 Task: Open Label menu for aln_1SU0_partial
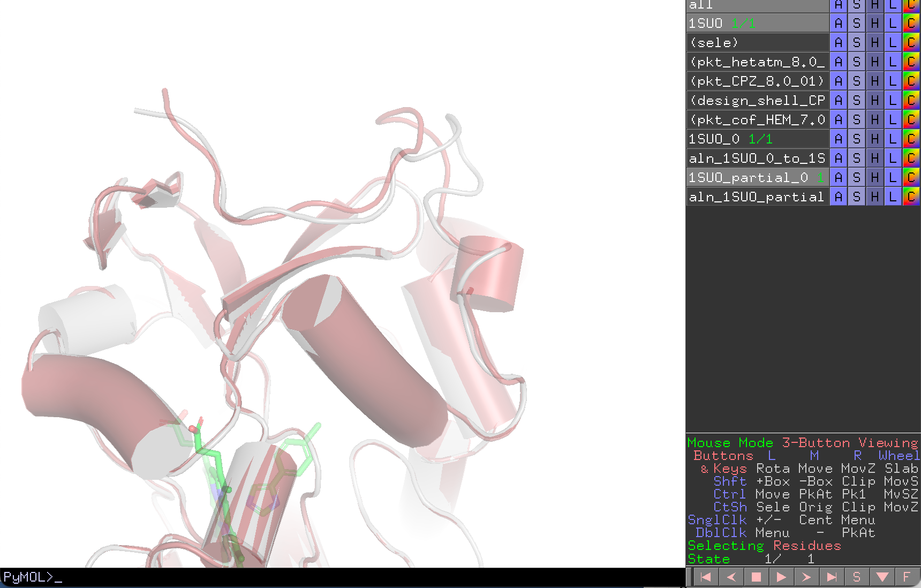click(893, 197)
